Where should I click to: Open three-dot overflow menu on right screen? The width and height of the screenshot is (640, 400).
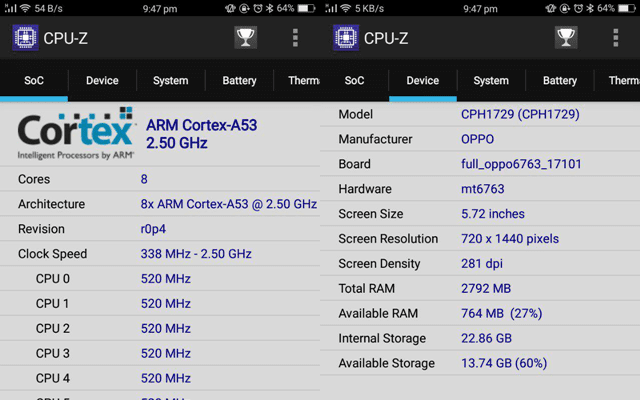click(616, 38)
